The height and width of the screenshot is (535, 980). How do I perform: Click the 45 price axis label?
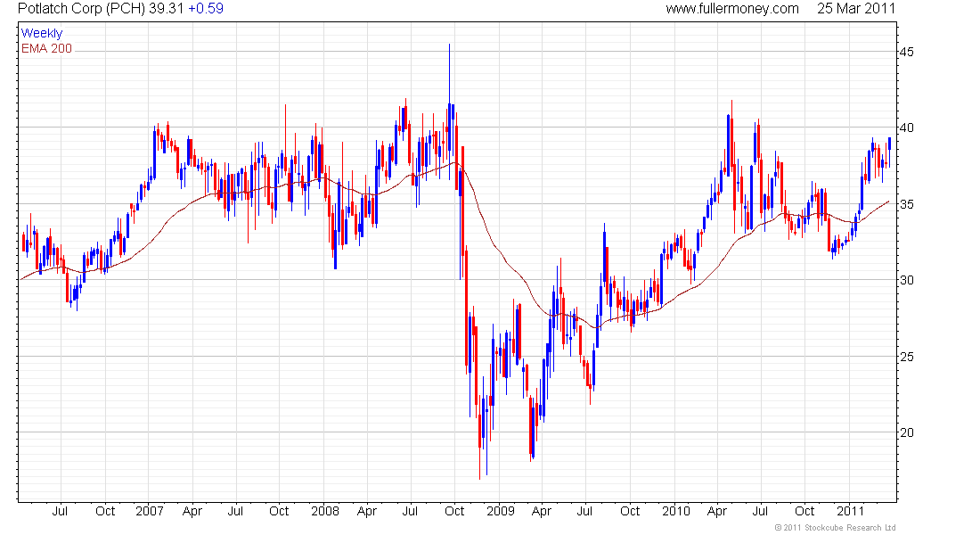906,52
